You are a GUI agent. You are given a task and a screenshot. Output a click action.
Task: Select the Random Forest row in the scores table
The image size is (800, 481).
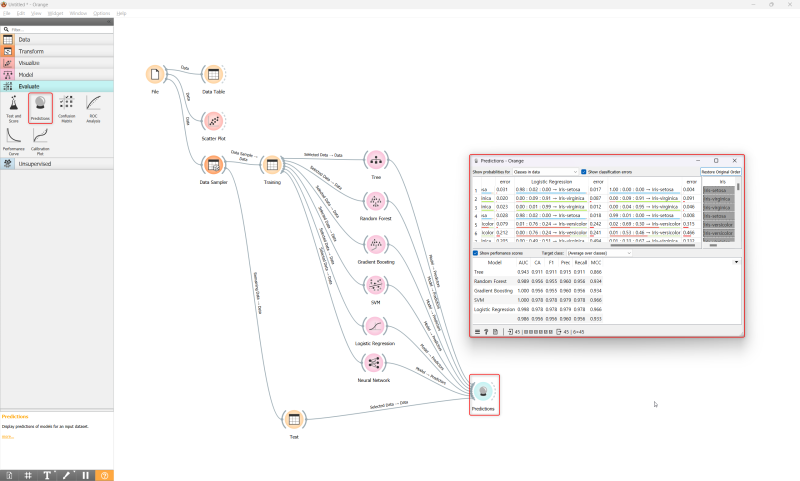coord(538,282)
